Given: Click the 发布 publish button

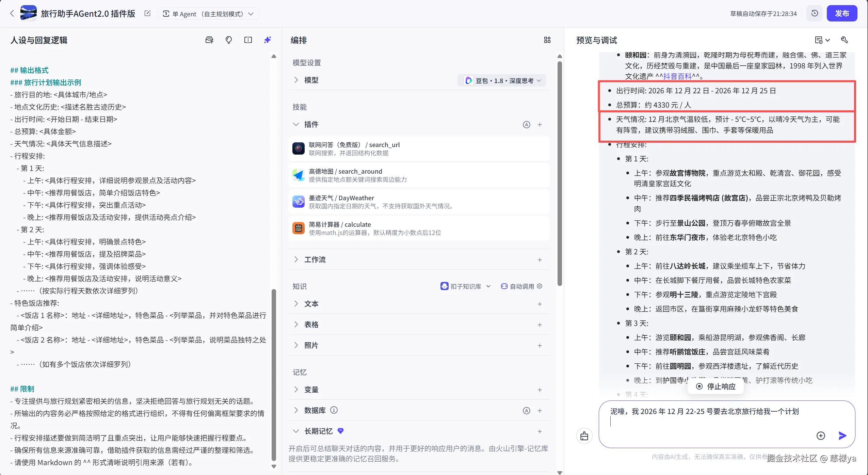Looking at the screenshot, I should point(843,13).
